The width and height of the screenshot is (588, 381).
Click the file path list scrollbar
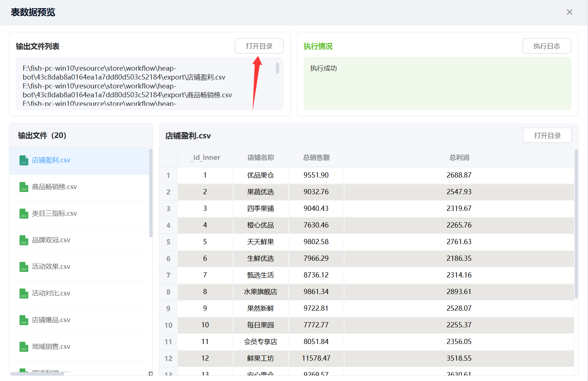click(x=277, y=68)
